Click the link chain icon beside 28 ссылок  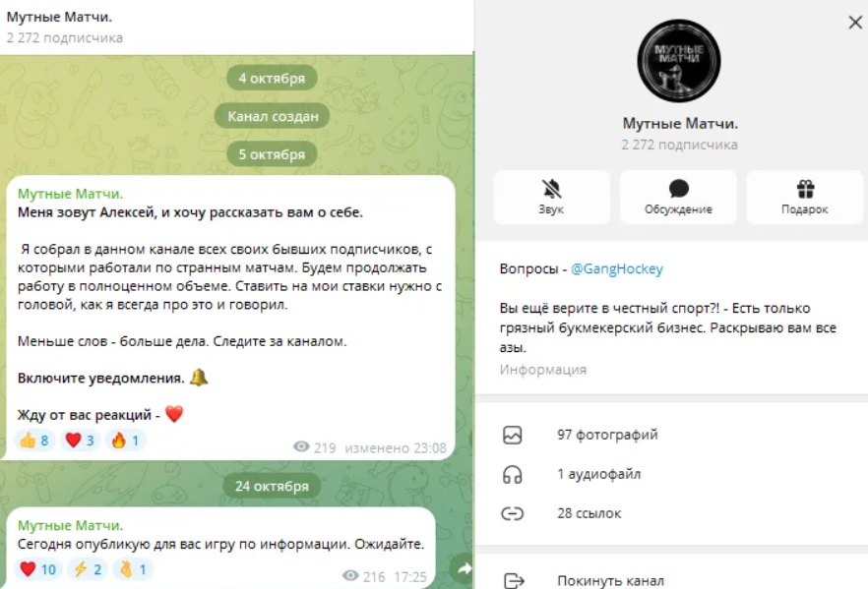tap(512, 514)
